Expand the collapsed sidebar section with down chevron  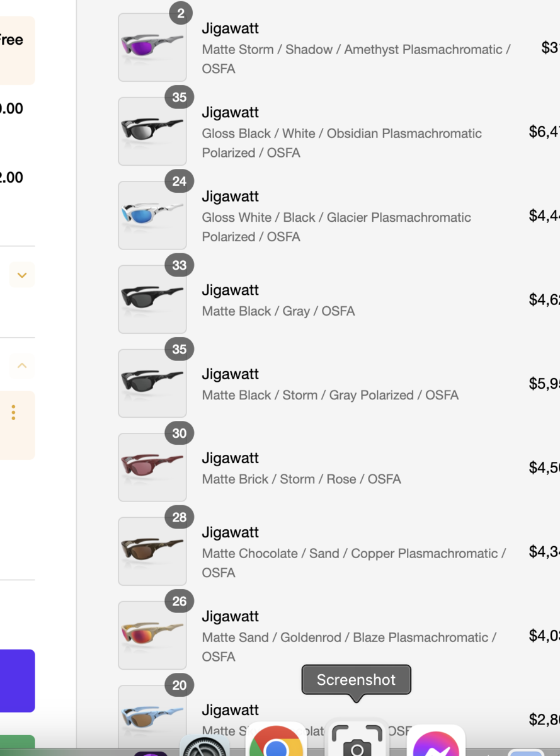pyautogui.click(x=21, y=275)
